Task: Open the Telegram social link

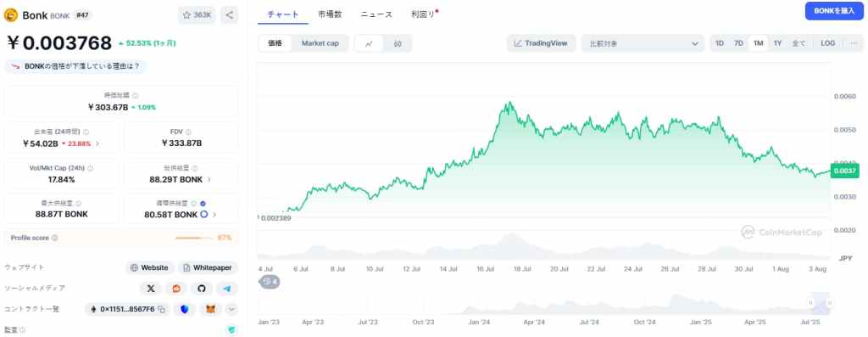Action: (227, 289)
